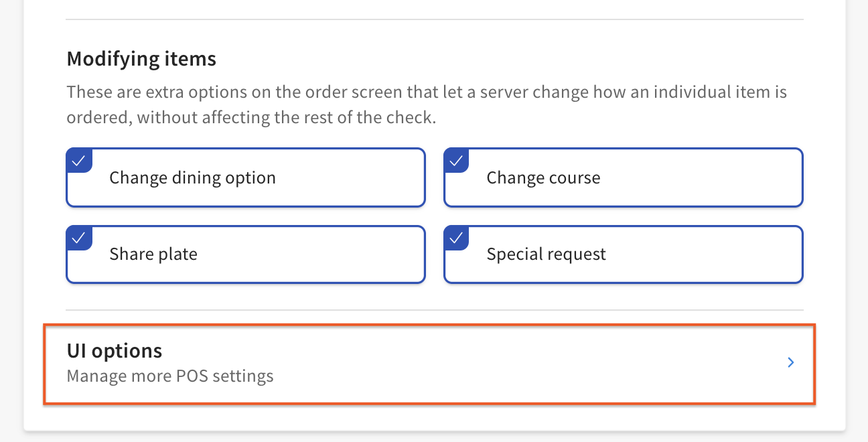Select the Change course tile
Image resolution: width=868 pixels, height=442 pixels.
(623, 177)
